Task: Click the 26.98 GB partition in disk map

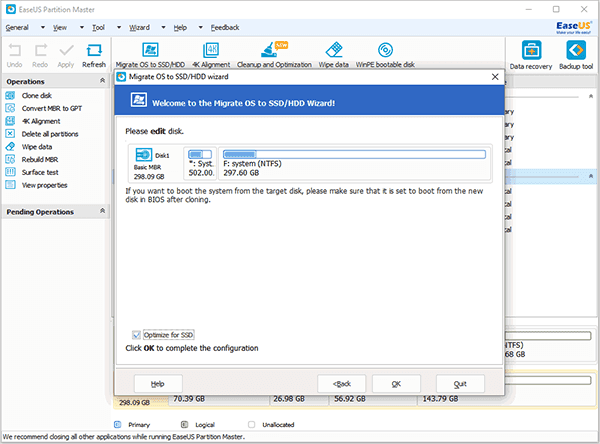Action: (x=299, y=399)
